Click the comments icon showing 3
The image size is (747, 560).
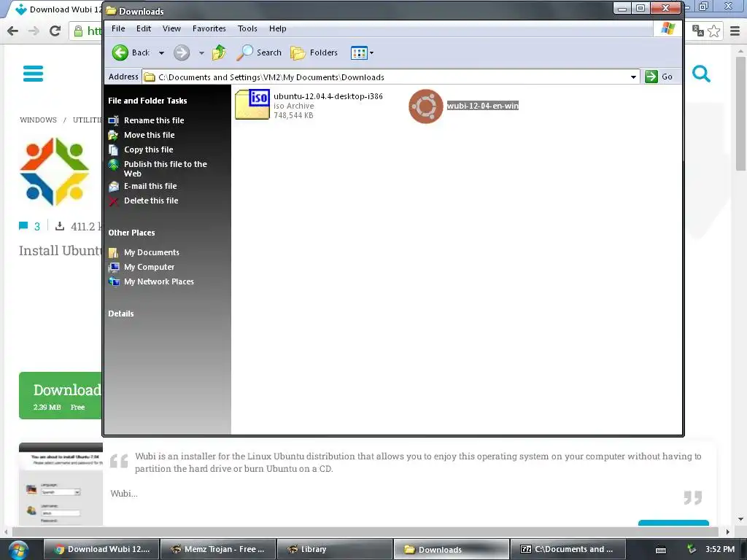point(23,226)
